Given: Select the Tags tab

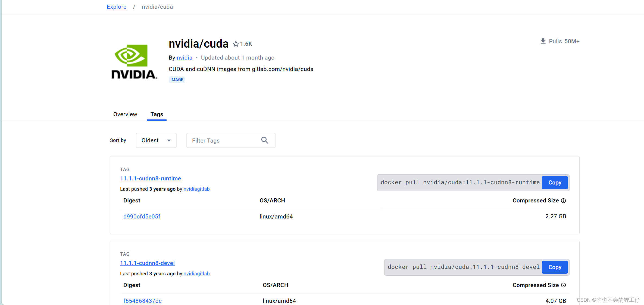Looking at the screenshot, I should (x=157, y=114).
